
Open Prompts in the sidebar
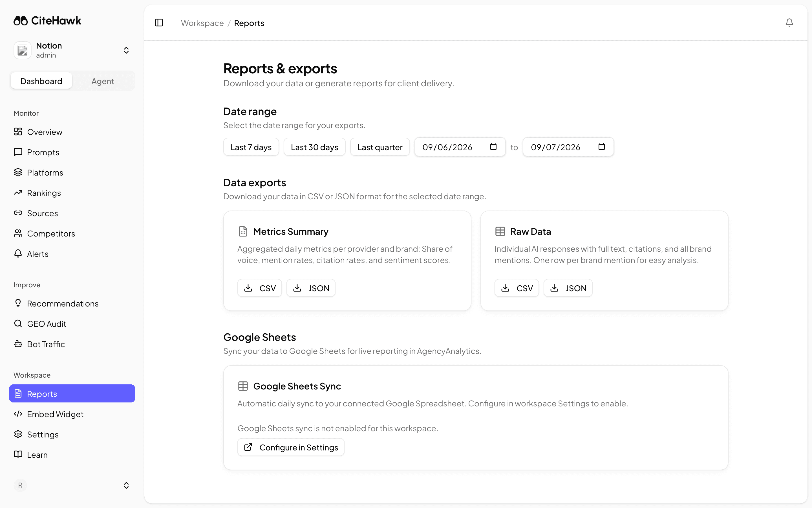[x=72, y=152]
